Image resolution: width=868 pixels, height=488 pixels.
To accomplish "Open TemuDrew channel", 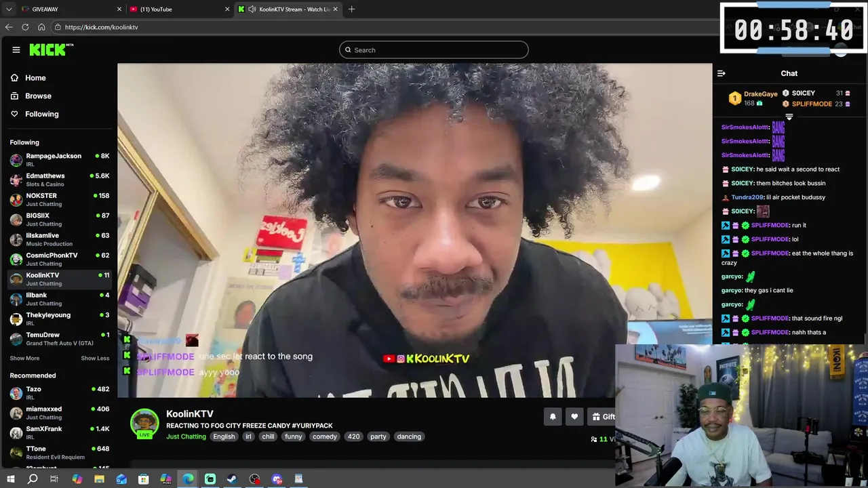I will 60,338.
